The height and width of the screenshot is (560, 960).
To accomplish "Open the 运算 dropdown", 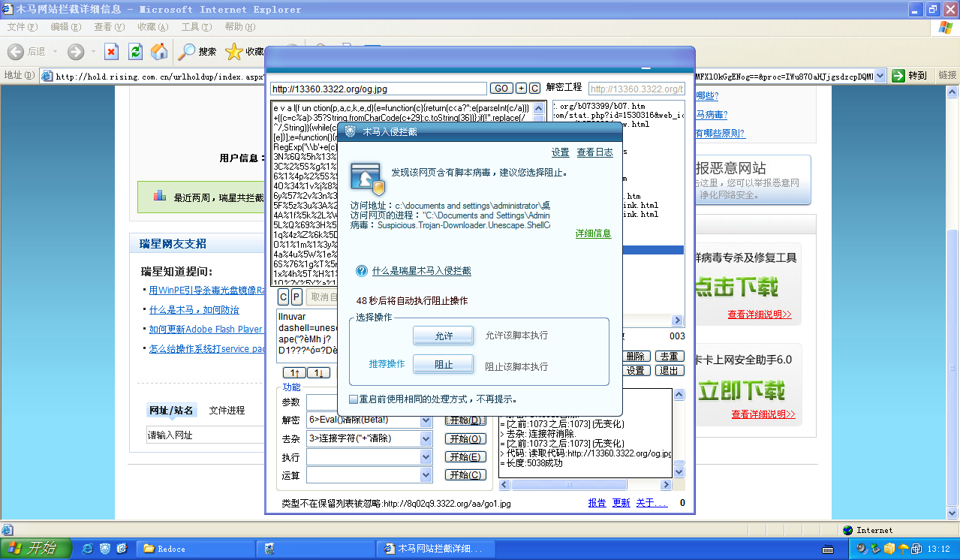I will tap(426, 475).
